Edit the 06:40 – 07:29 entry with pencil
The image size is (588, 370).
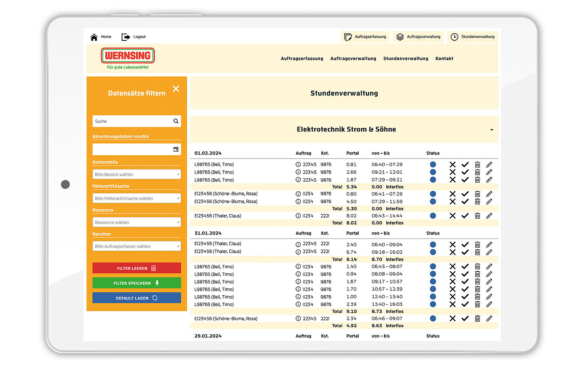tap(489, 164)
